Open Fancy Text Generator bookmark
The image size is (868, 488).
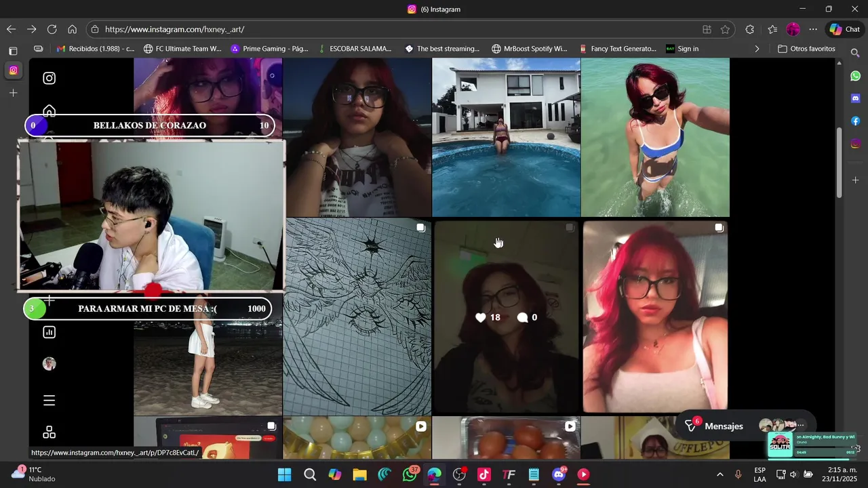coord(617,49)
